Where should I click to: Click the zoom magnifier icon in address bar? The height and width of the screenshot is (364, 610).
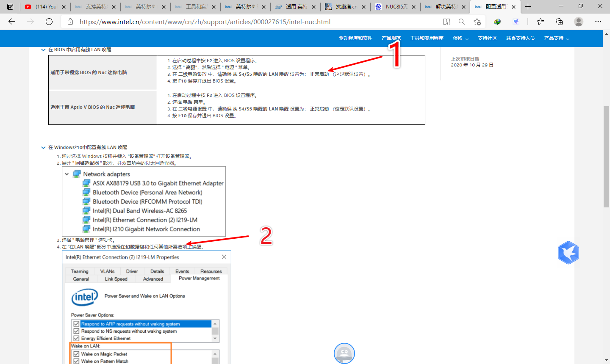[462, 22]
